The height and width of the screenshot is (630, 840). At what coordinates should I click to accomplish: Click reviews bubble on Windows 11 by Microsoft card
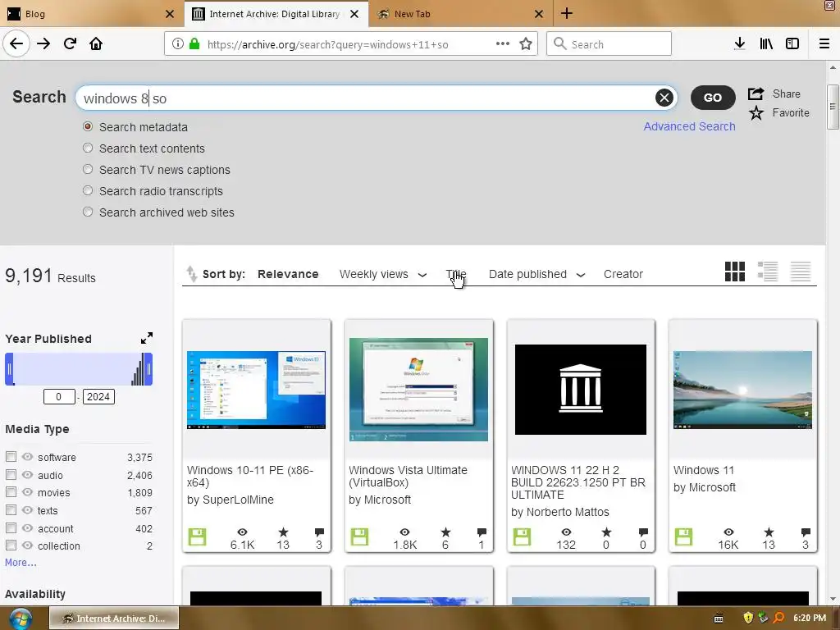pos(806,532)
